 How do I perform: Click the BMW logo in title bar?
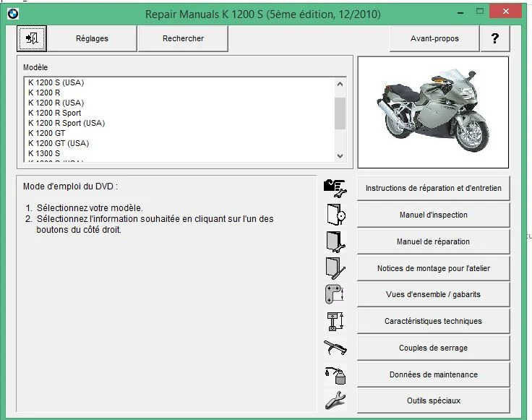coord(13,14)
